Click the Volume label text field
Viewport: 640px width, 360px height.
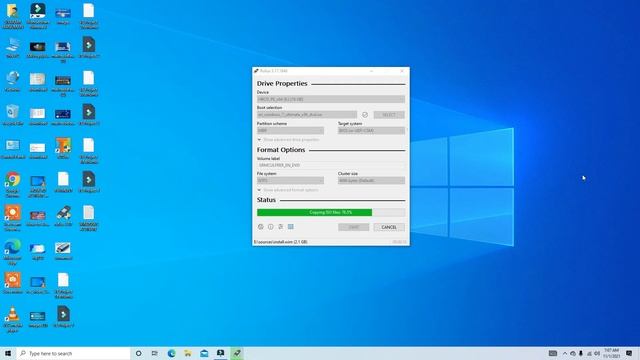click(331, 165)
